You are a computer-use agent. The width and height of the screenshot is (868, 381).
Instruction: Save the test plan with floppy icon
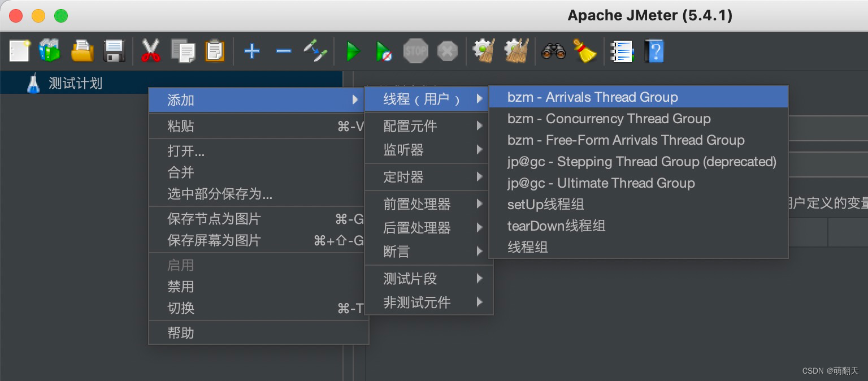(115, 51)
